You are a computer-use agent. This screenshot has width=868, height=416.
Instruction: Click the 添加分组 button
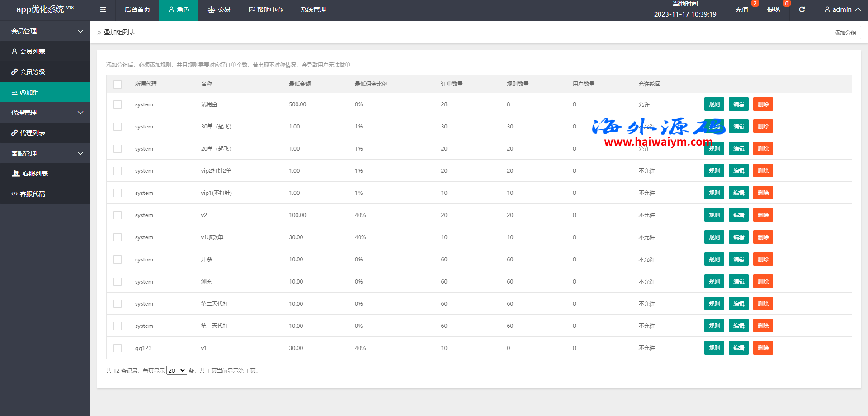coord(845,33)
